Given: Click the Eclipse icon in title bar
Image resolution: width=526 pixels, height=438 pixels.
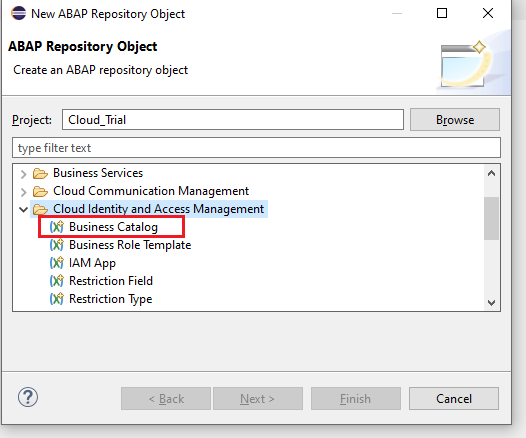Looking at the screenshot, I should [x=18, y=13].
